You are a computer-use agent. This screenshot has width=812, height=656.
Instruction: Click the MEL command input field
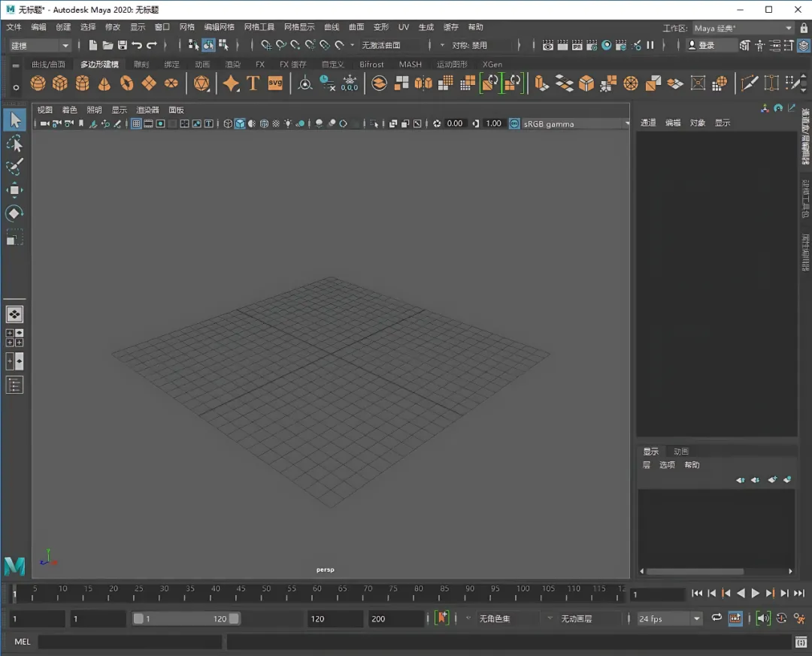129,642
